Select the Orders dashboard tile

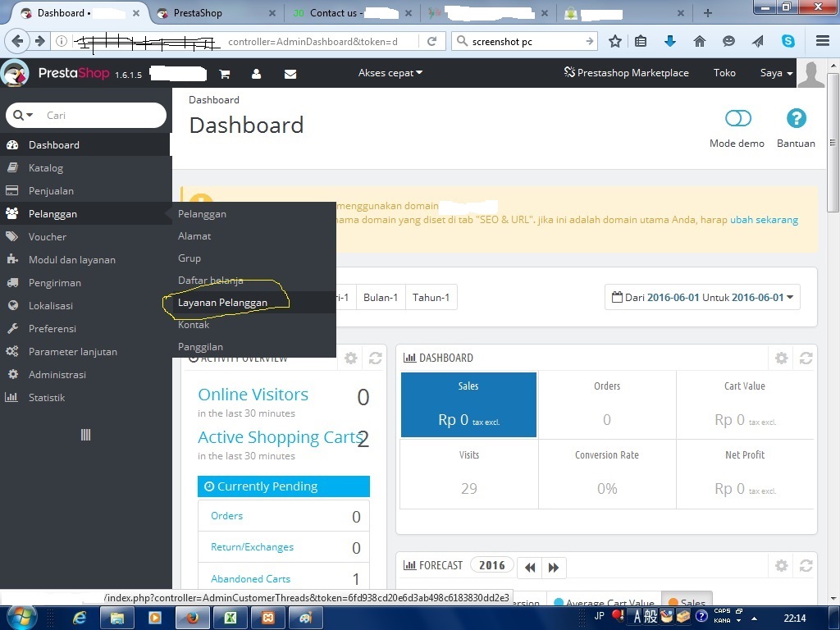click(x=607, y=405)
